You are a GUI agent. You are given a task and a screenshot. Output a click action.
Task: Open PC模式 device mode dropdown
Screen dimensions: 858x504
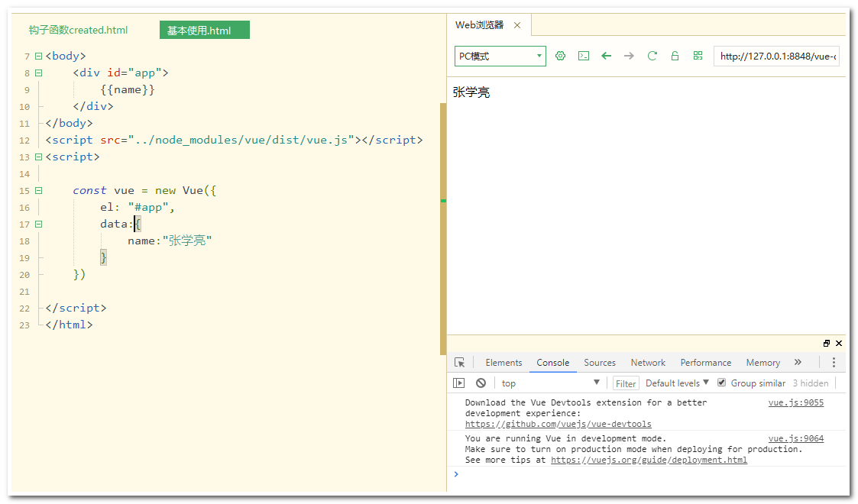coord(500,57)
